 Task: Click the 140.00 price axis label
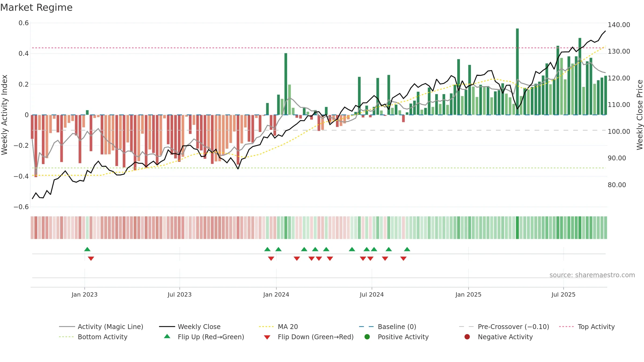pos(619,25)
